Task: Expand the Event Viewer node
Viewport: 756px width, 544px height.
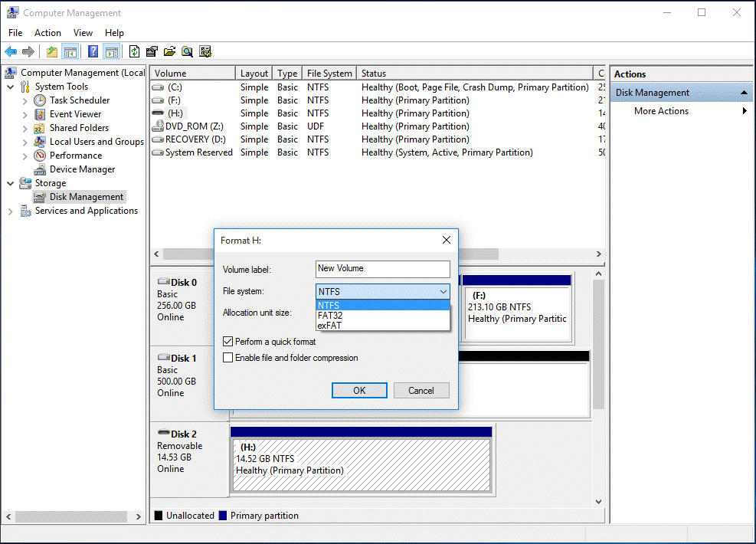Action: pyautogui.click(x=25, y=115)
